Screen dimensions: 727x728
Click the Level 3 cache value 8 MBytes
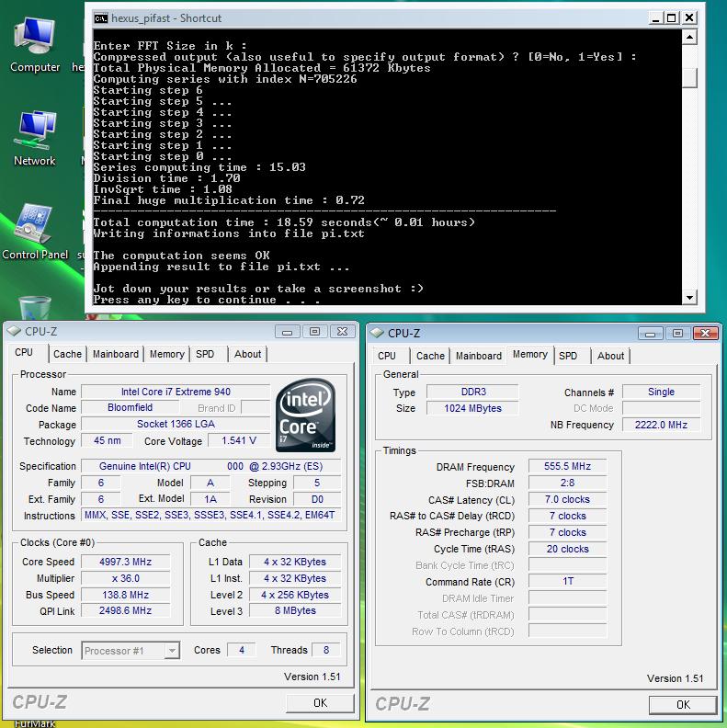coord(295,610)
